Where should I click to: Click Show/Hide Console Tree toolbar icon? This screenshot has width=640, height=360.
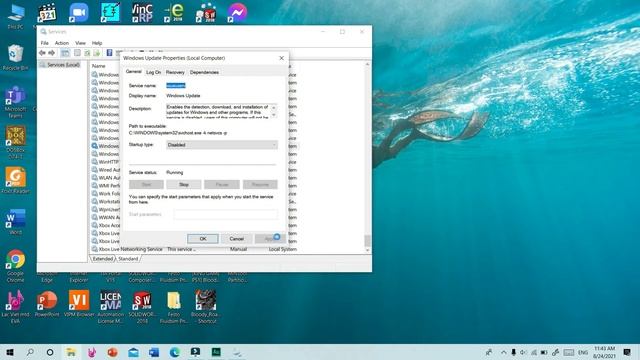[65, 53]
